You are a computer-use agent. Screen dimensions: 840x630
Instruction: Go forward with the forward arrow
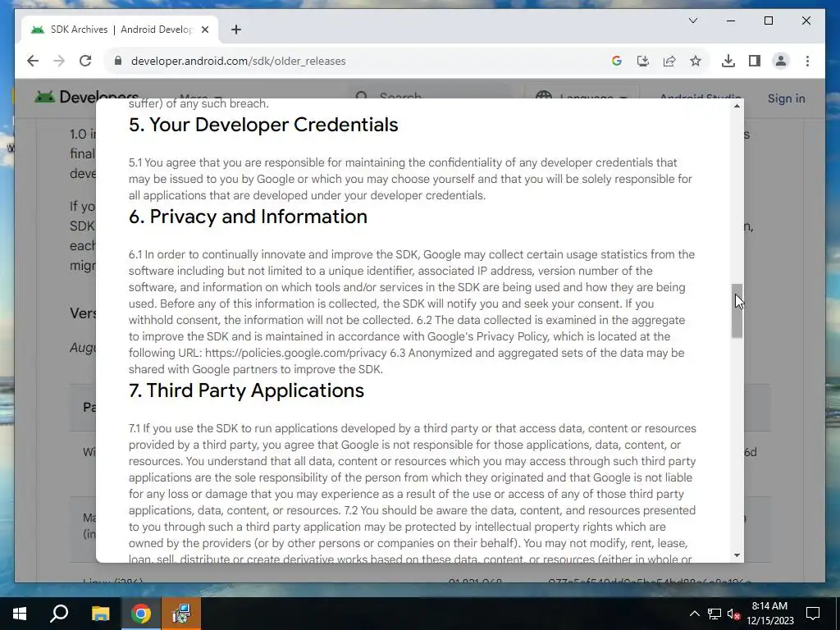pos(59,61)
